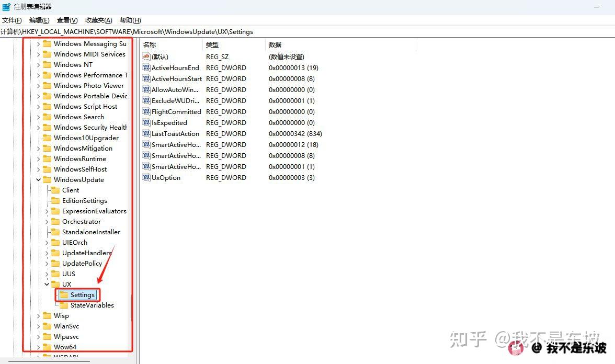Screen dimensions: 615x364
Task: Click the ActiveHoursEnd DWORD icon
Action: click(146, 67)
